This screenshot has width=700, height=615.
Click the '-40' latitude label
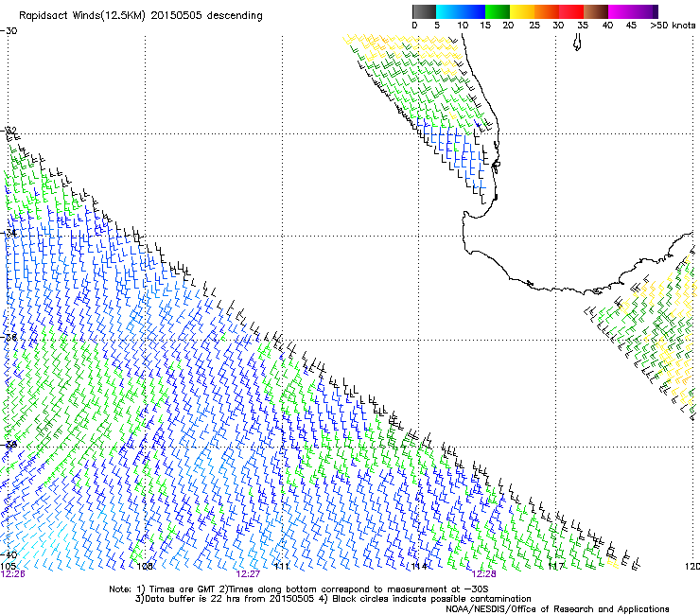tap(9, 554)
